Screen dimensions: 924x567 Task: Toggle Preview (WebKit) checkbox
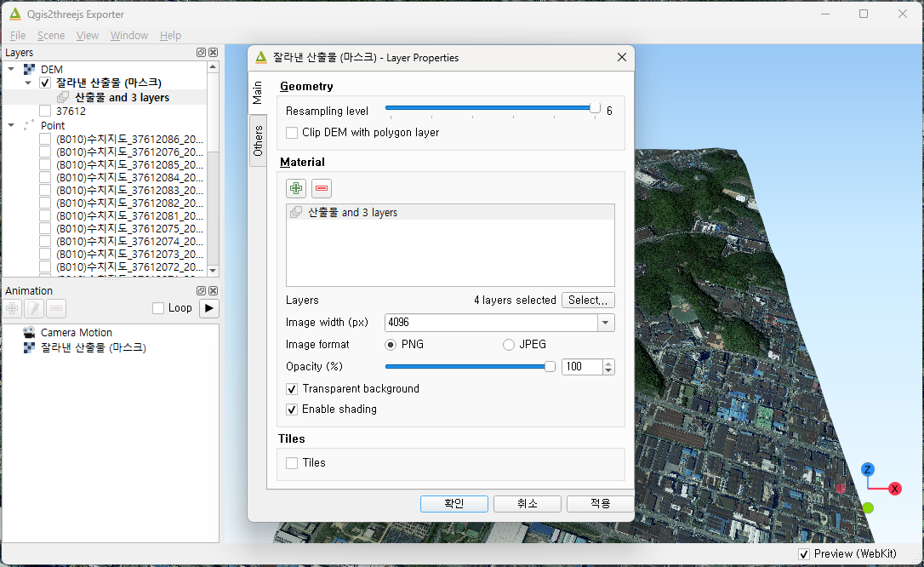click(804, 554)
